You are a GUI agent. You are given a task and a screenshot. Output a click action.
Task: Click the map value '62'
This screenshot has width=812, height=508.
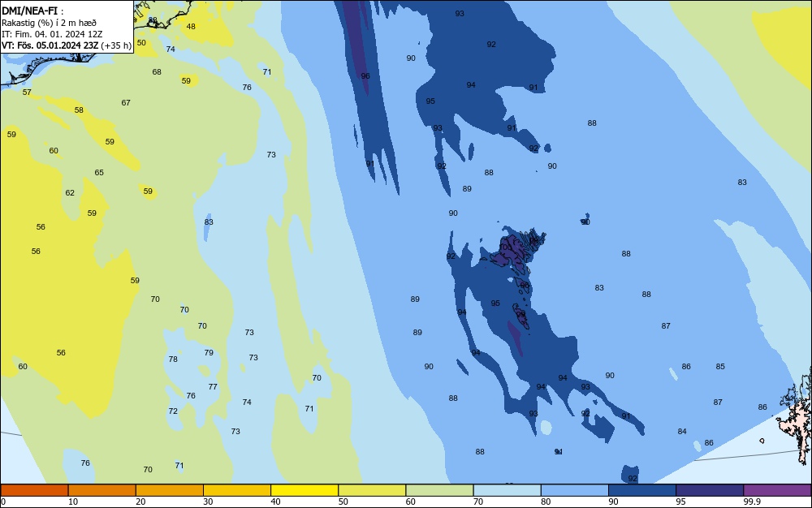(x=70, y=192)
